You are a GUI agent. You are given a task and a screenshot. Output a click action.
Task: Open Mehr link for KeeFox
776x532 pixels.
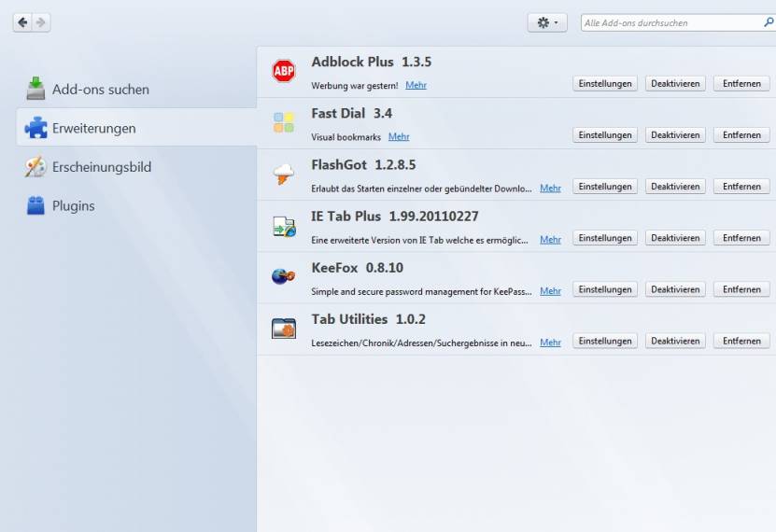pos(550,290)
